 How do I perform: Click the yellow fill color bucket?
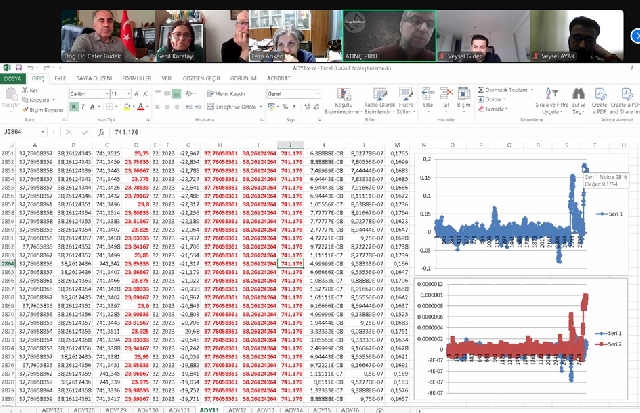(x=127, y=107)
